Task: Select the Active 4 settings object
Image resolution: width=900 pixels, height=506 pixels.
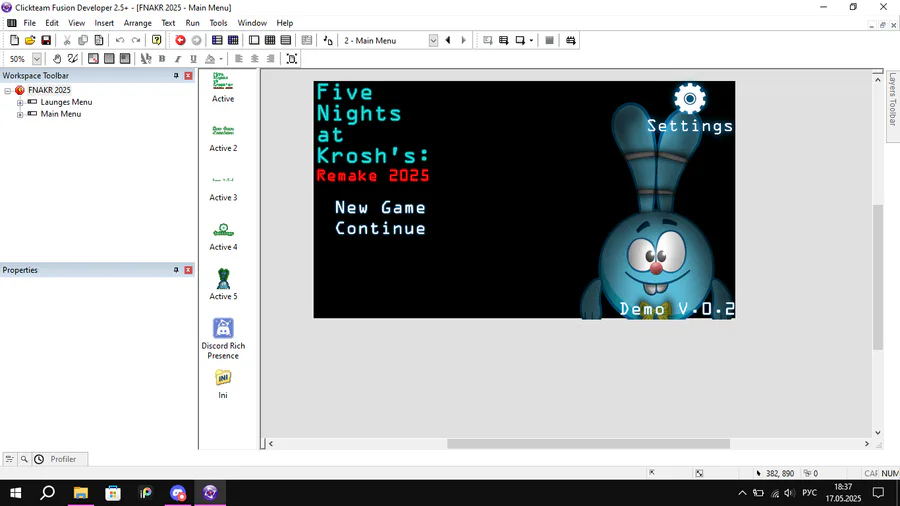Action: click(x=223, y=236)
